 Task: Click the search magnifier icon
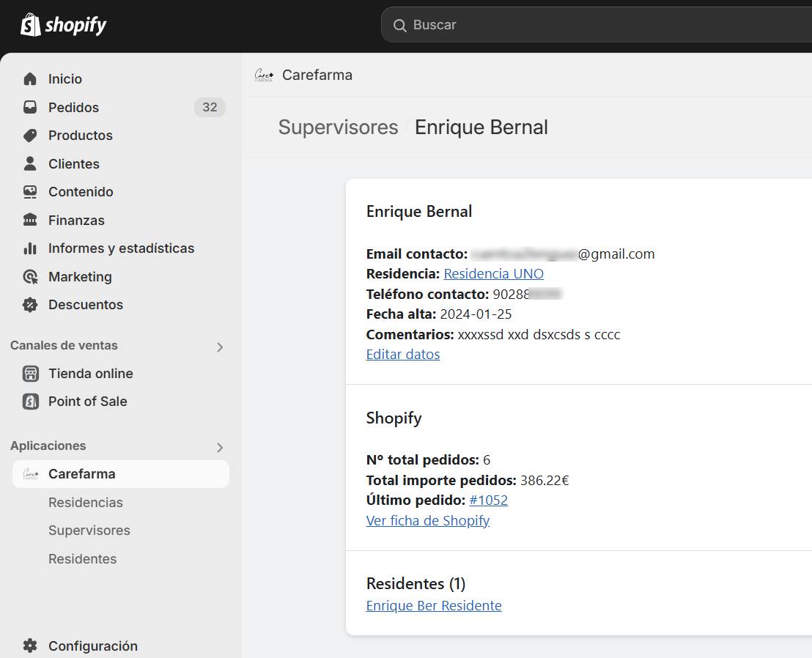pyautogui.click(x=399, y=26)
